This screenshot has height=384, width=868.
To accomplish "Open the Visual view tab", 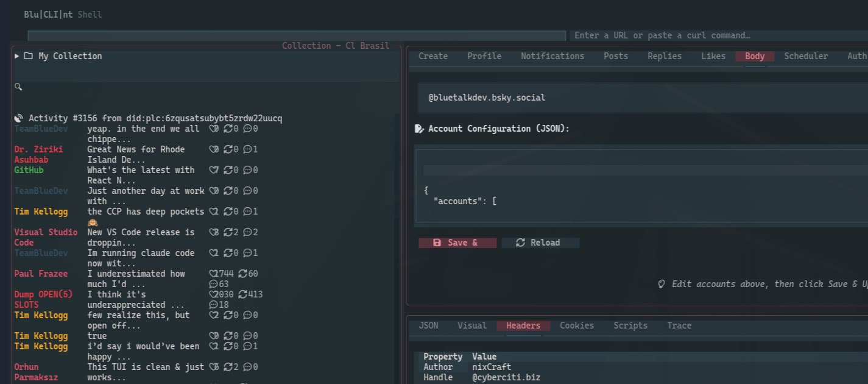I will (x=471, y=325).
